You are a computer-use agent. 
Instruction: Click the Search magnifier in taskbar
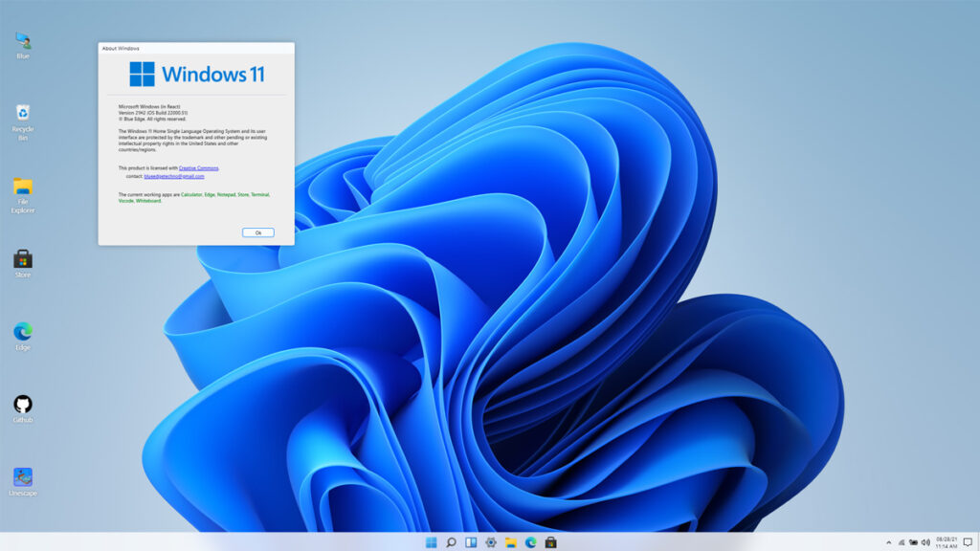451,542
